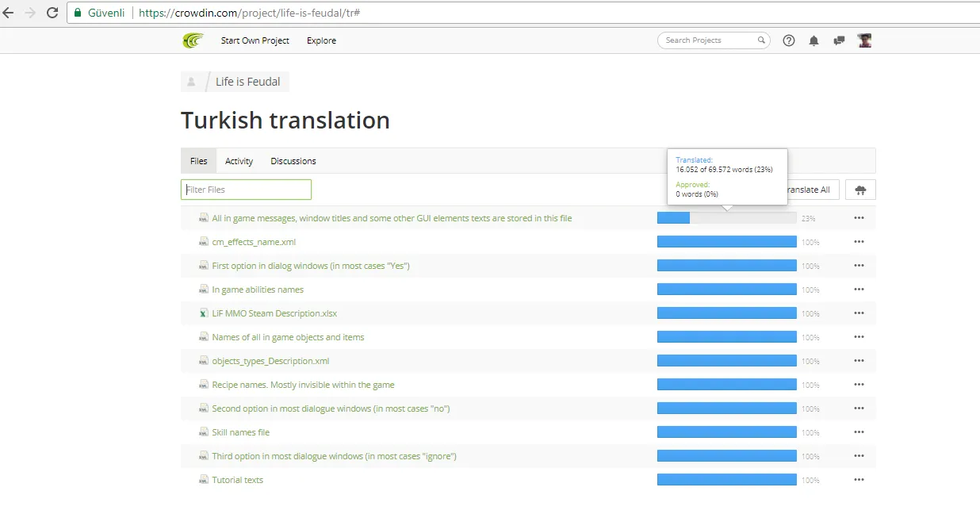The image size is (980, 514).
Task: Click the browser back arrow
Action: (9, 13)
